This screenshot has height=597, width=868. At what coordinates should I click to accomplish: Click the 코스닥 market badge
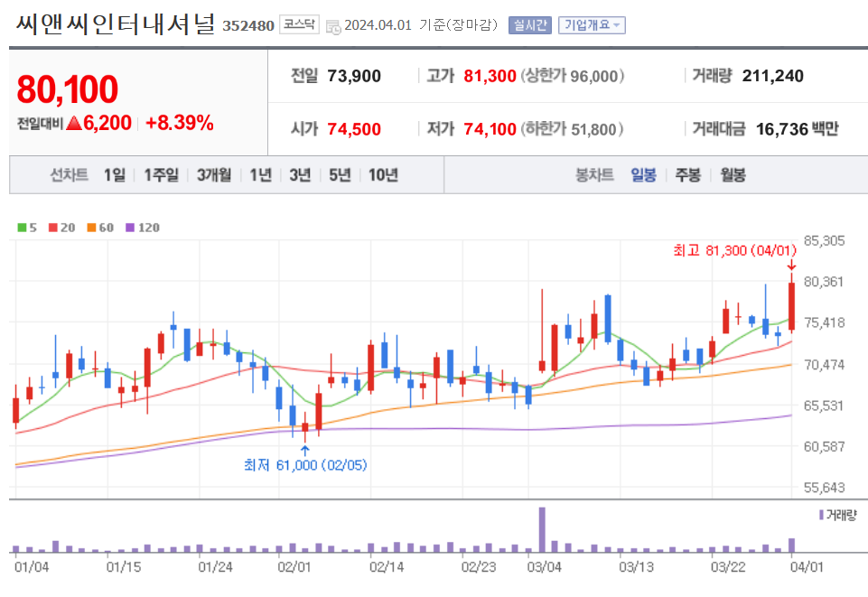[299, 24]
